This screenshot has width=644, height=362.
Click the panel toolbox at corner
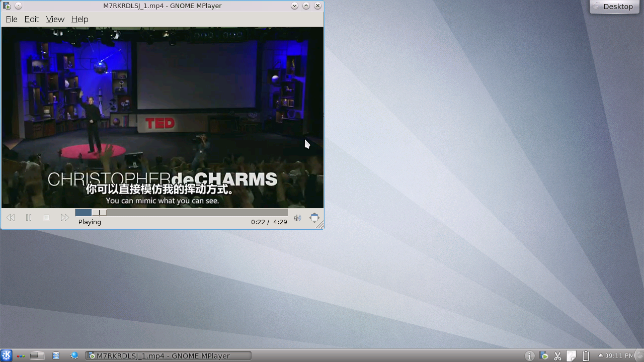639,355
